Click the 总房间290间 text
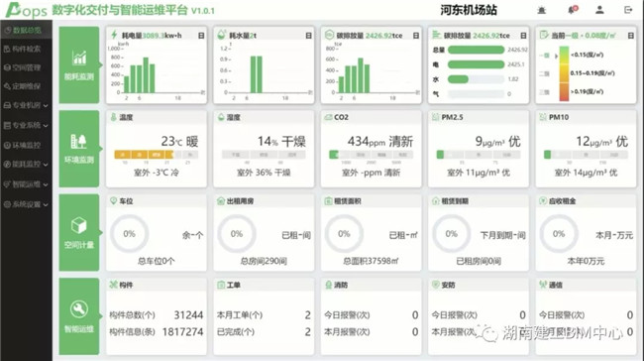Image resolution: width=644 pixels, height=361 pixels. (x=264, y=261)
